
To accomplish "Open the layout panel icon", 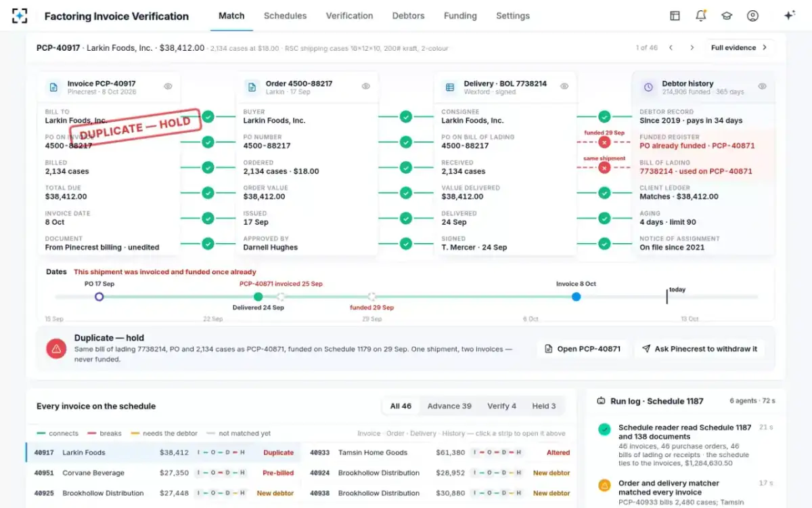I will [x=675, y=16].
